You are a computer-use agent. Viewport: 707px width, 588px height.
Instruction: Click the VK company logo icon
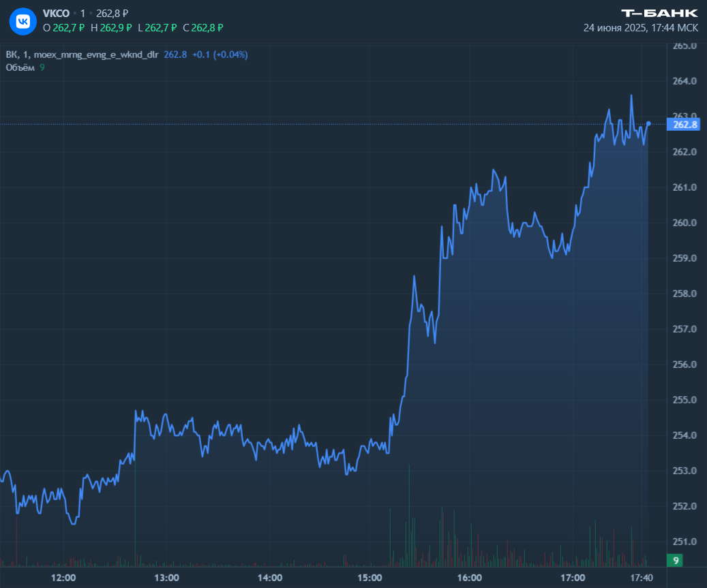[x=23, y=20]
